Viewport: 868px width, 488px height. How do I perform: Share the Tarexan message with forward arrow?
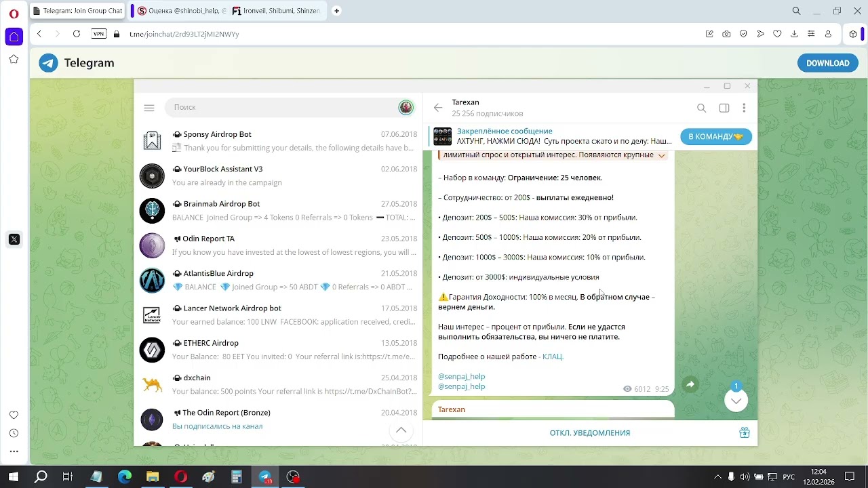[690, 385]
